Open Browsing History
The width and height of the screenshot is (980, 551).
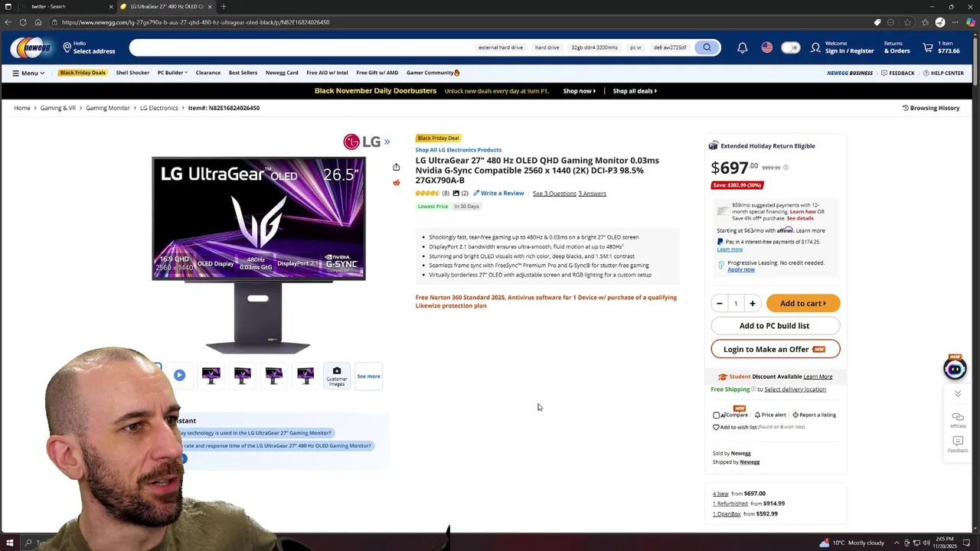pos(931,108)
